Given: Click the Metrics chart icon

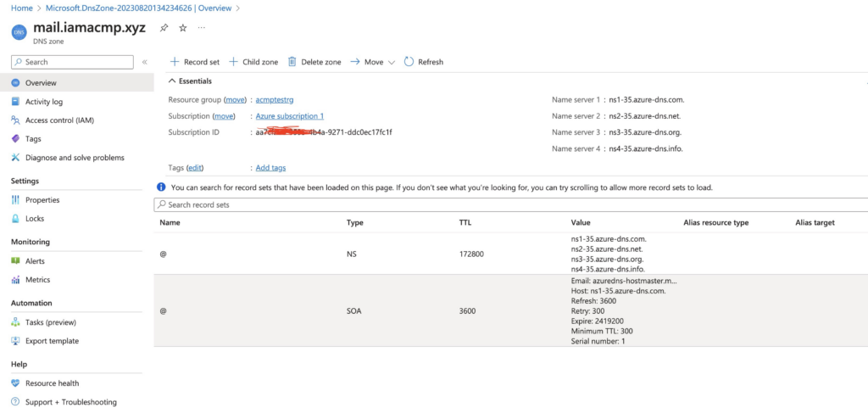Looking at the screenshot, I should point(15,280).
